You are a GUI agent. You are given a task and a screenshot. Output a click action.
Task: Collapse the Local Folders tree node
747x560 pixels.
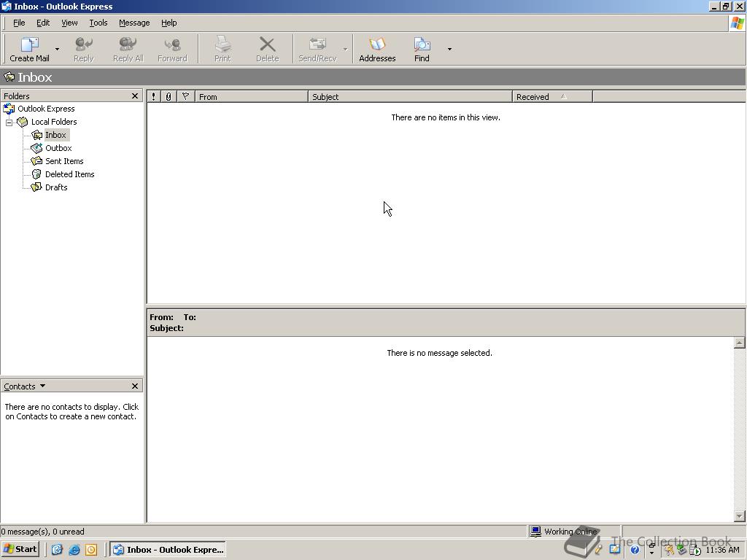[x=9, y=122]
